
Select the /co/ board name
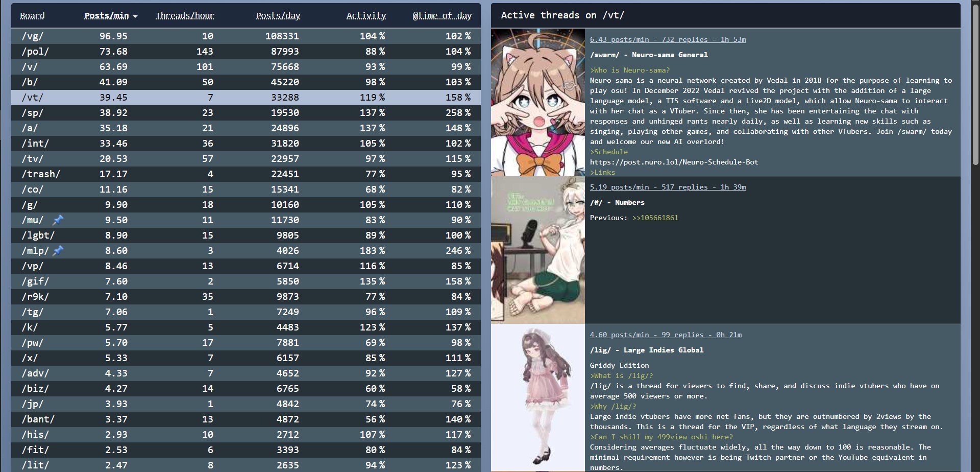[x=33, y=190]
